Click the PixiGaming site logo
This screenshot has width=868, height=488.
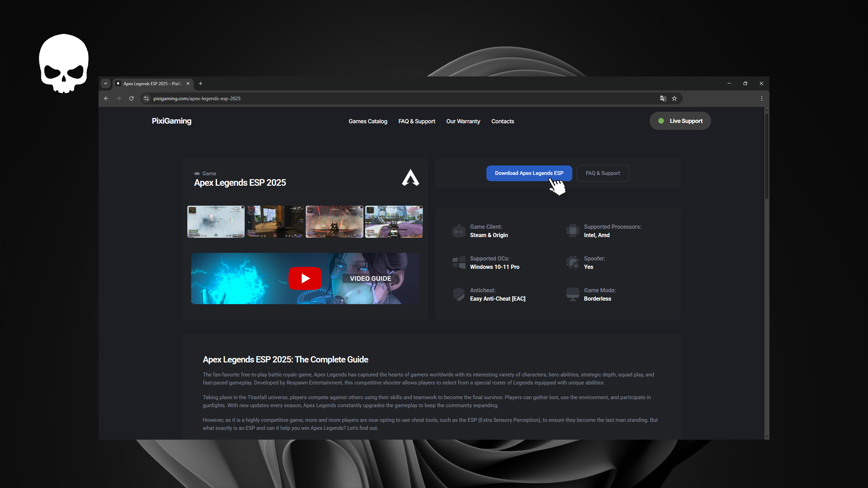tap(171, 121)
